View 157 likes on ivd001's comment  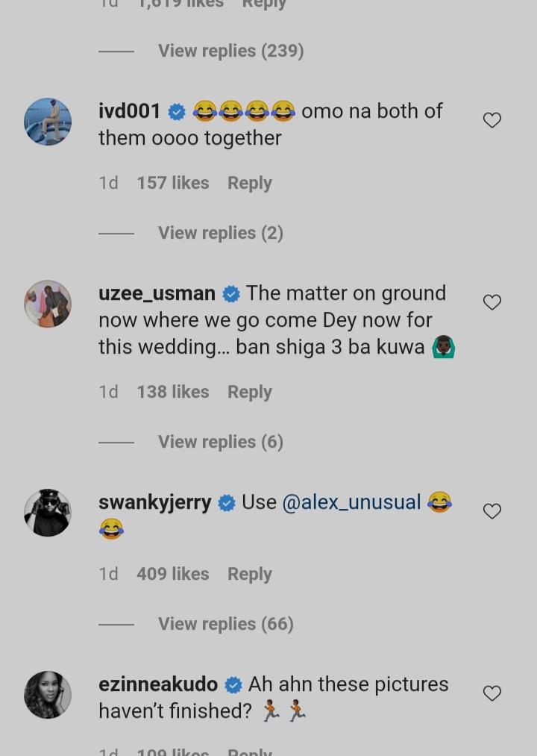point(172,183)
